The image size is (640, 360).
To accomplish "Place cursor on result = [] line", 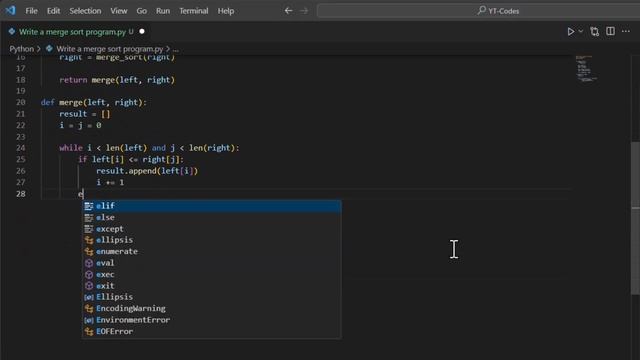I will [x=84, y=114].
